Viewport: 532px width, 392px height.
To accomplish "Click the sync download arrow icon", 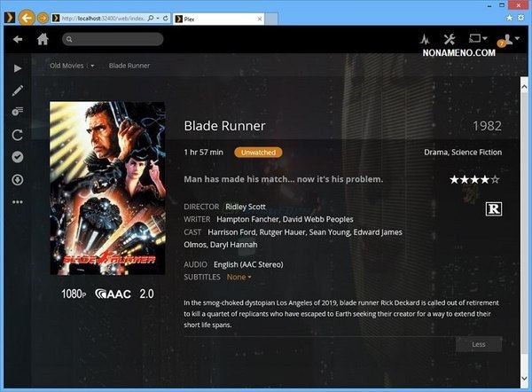I will pos(18,180).
